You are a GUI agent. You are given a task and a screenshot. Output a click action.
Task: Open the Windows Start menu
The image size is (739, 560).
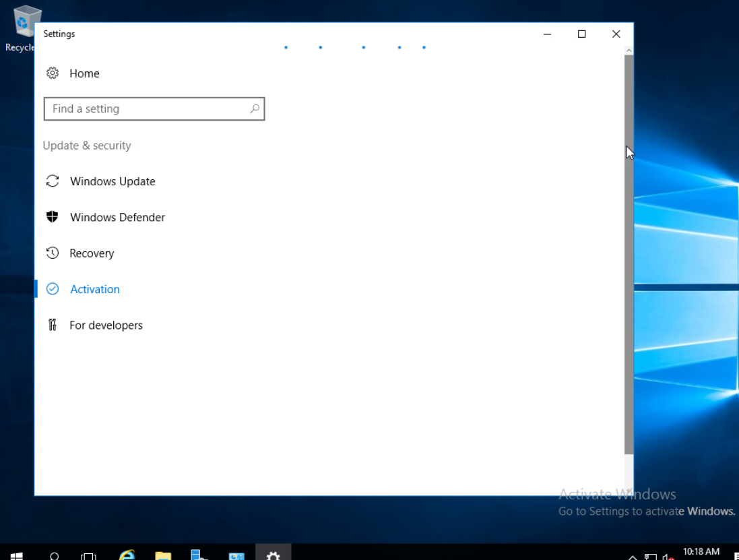click(x=16, y=555)
